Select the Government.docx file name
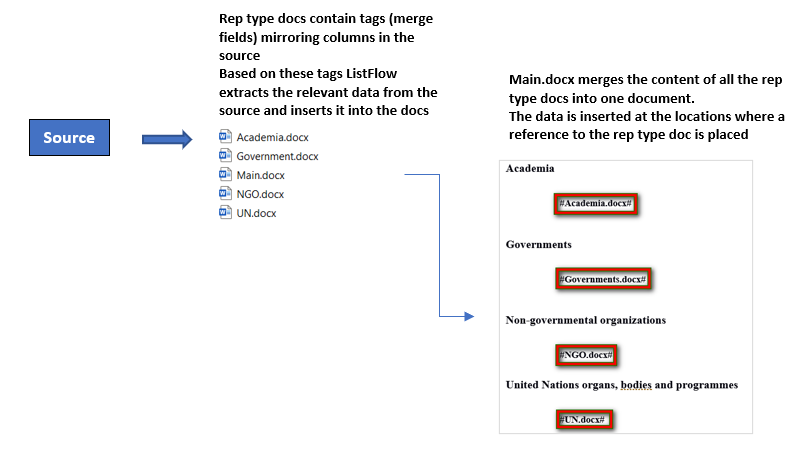Screen dimensions: 808x450 point(277,156)
